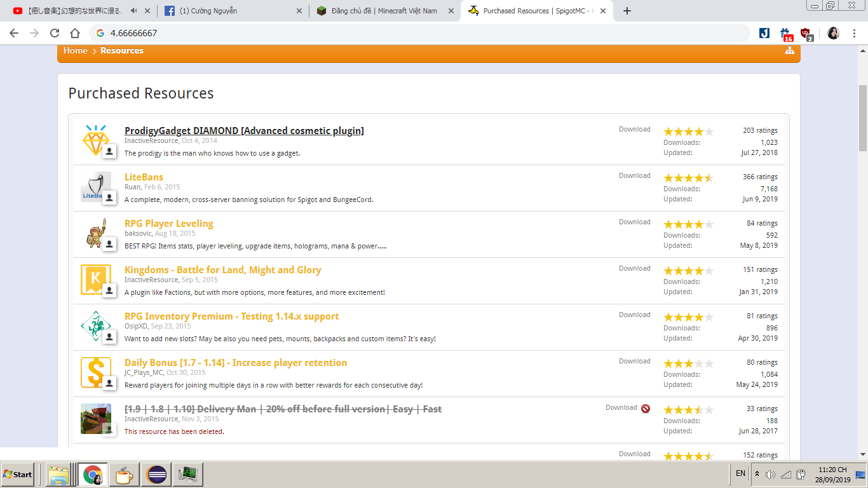
Task: Click the Kingdoms resource icon
Action: click(x=96, y=280)
